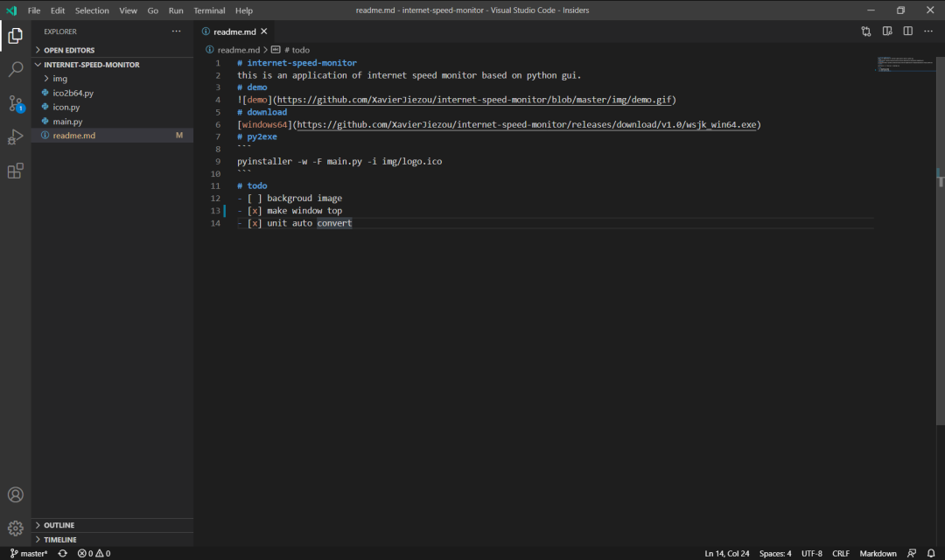
Task: Open the Edit menu
Action: (58, 10)
